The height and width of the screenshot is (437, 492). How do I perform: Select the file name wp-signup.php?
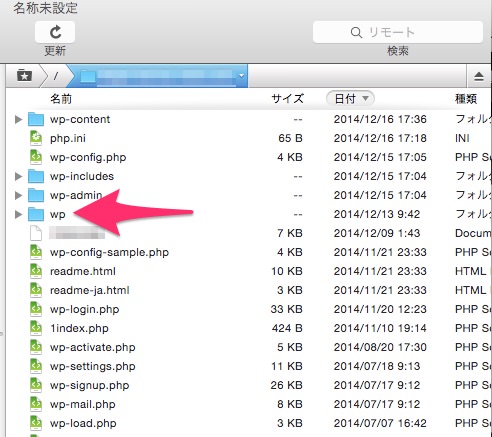[x=90, y=385]
